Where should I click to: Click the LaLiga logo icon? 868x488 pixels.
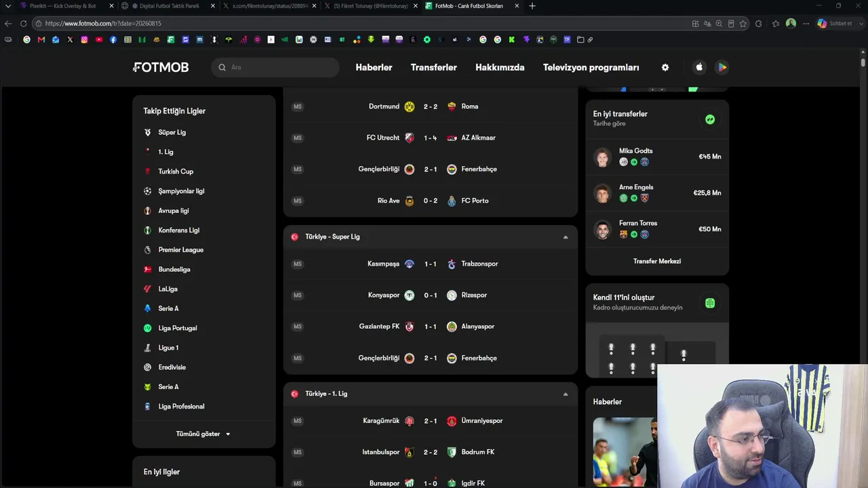147,289
